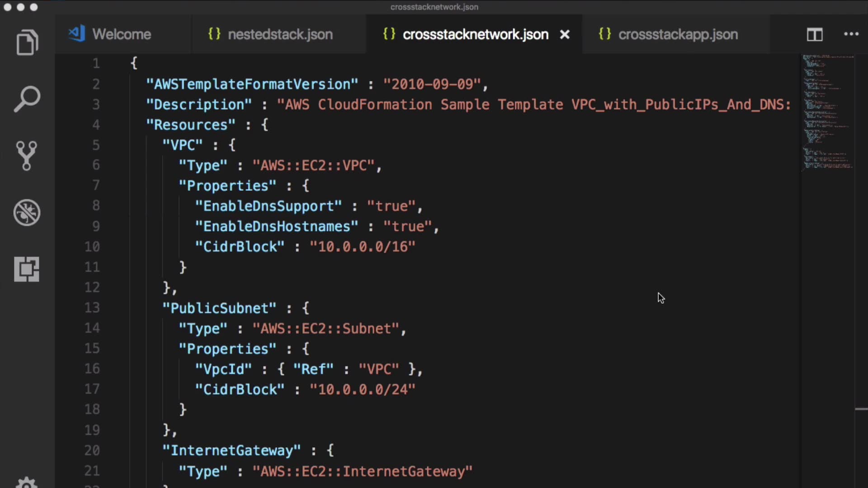868x488 pixels.
Task: Open the Source Control branch icon
Action: click(27, 155)
